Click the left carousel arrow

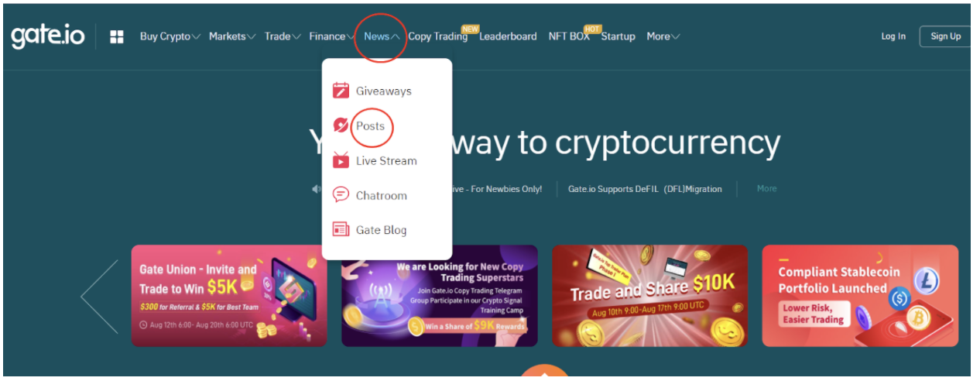pos(99,297)
